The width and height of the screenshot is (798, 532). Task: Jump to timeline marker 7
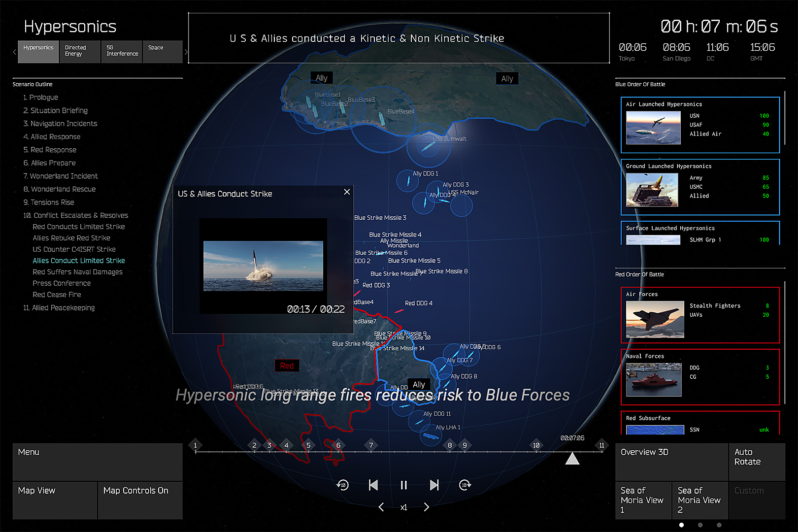[x=371, y=445]
